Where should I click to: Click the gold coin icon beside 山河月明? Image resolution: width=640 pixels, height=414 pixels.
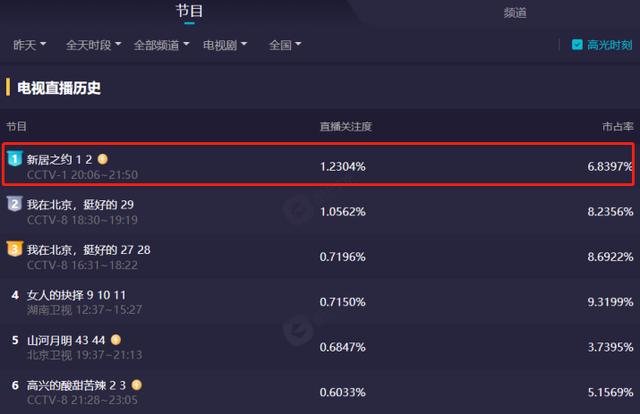(x=116, y=340)
